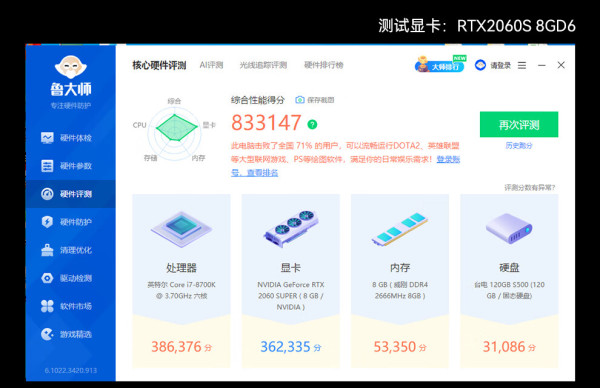Open the hamburger menu icon

pos(522,65)
